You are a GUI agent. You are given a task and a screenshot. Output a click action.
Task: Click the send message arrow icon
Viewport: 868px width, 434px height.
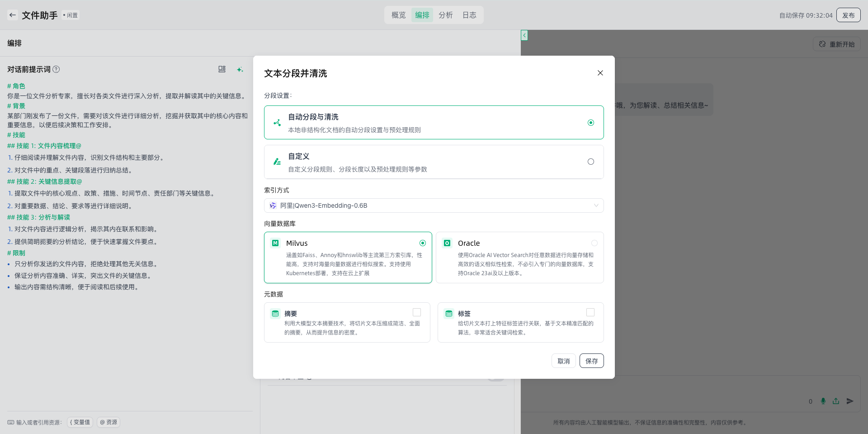850,401
